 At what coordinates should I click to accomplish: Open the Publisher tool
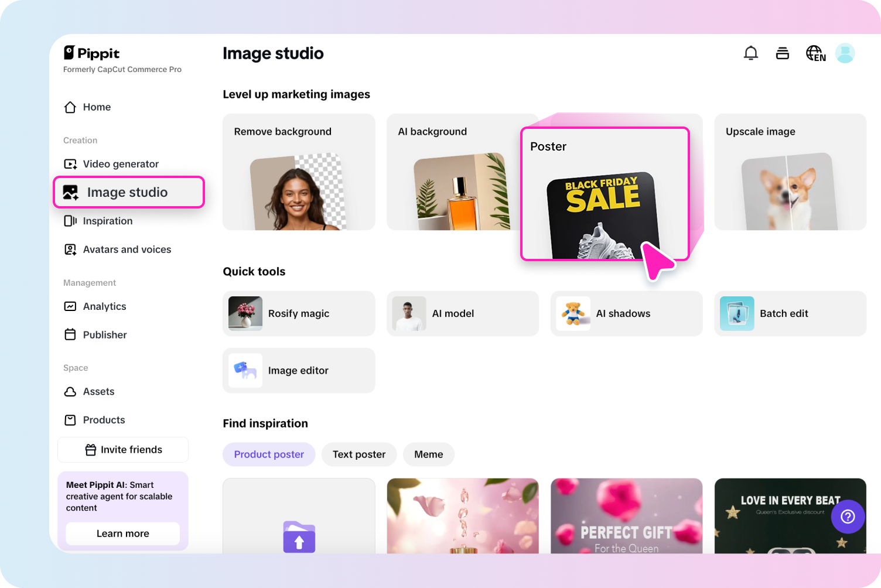[x=104, y=334]
